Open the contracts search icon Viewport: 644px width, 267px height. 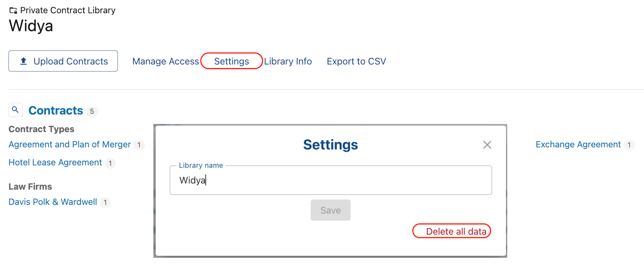[x=15, y=110]
